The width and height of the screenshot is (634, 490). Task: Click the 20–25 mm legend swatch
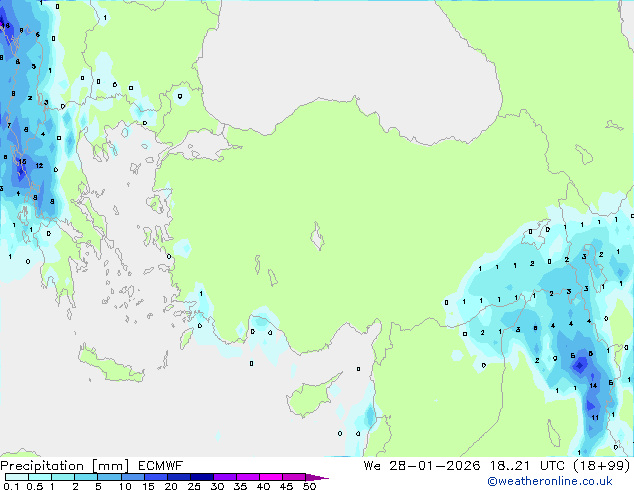pyautogui.click(x=178, y=477)
